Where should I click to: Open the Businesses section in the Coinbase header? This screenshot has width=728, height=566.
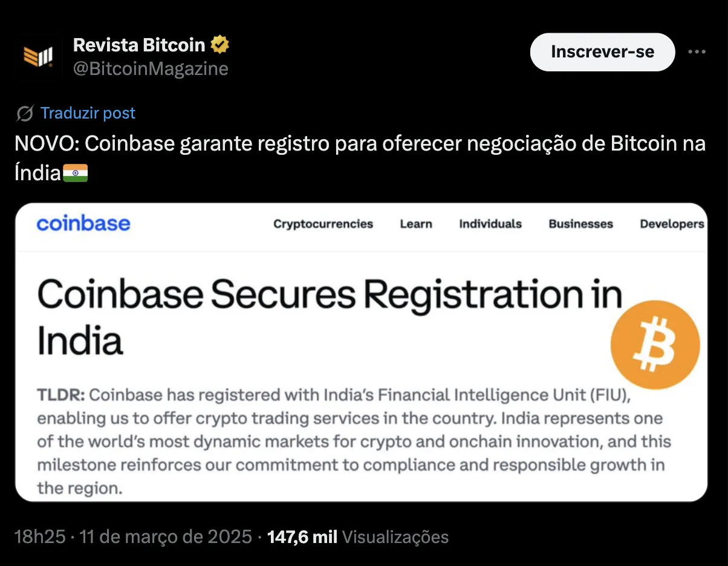coord(580,224)
